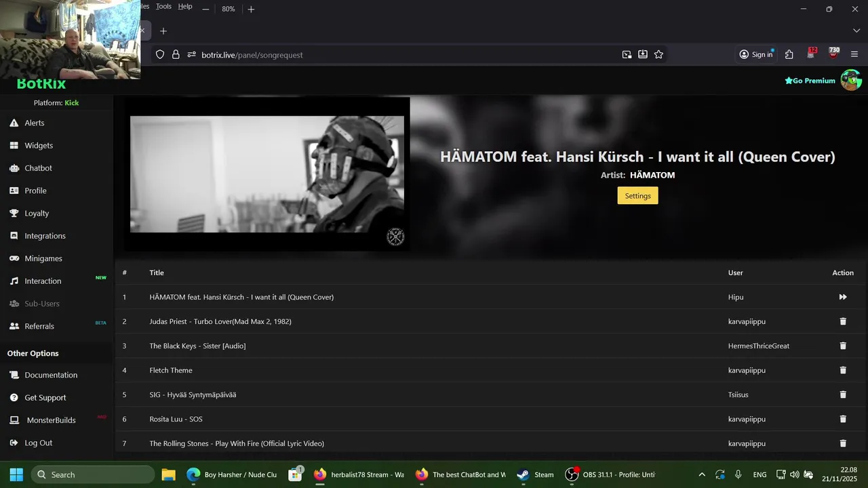Click 'Rosita Luu - SOS' title
Image resolution: width=868 pixels, height=488 pixels.
(x=176, y=419)
